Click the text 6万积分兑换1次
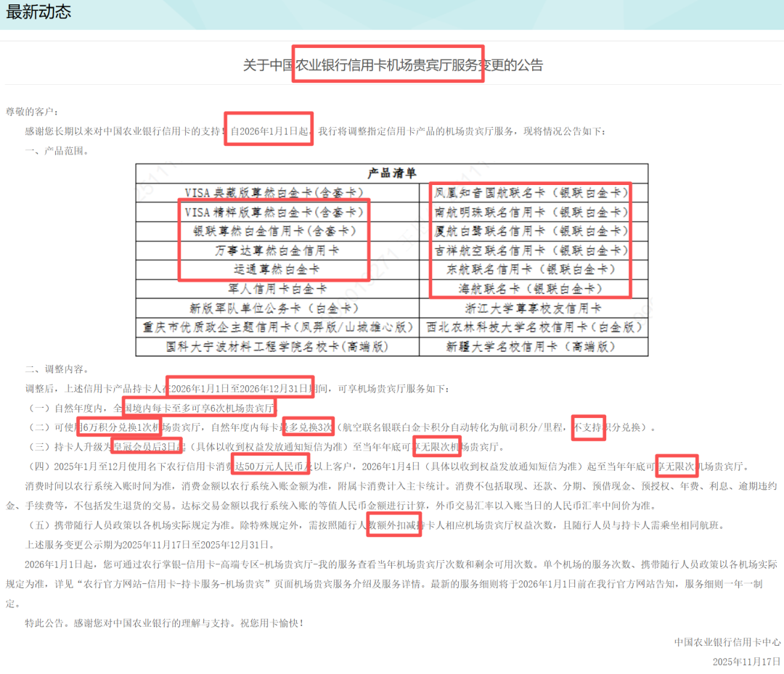The image size is (784, 674). [118, 427]
